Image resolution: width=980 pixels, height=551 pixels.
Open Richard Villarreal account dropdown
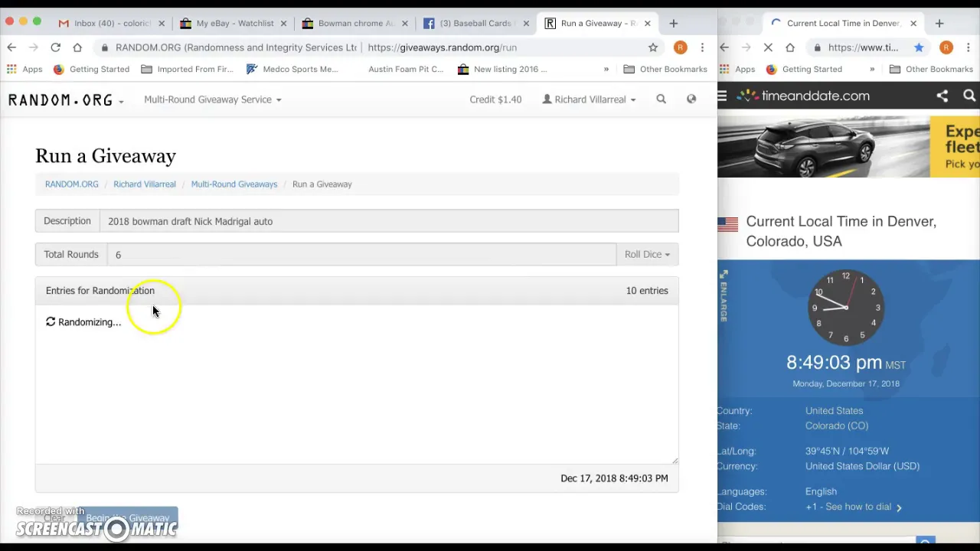[x=589, y=99]
